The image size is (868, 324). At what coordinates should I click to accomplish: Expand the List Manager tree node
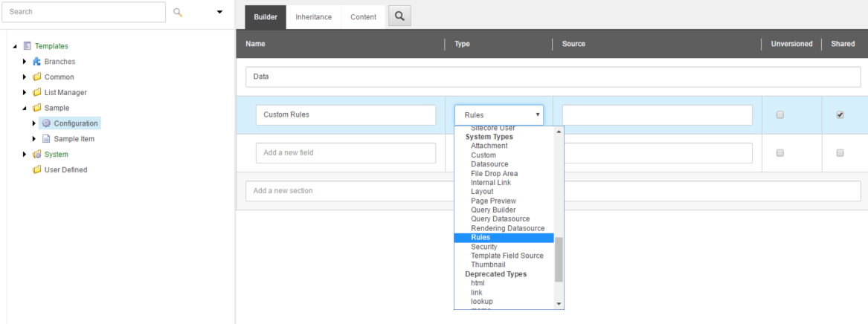pos(25,92)
